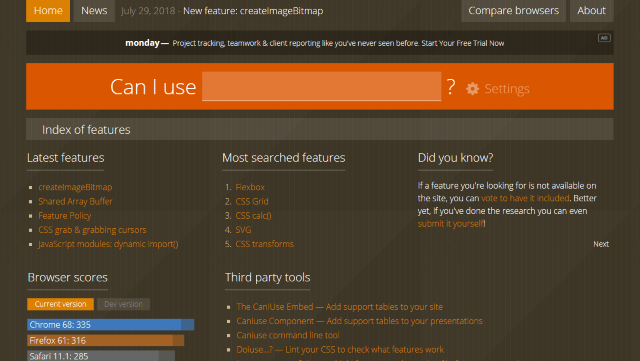
Task: Select Current version browser scores toggle
Action: click(60, 304)
